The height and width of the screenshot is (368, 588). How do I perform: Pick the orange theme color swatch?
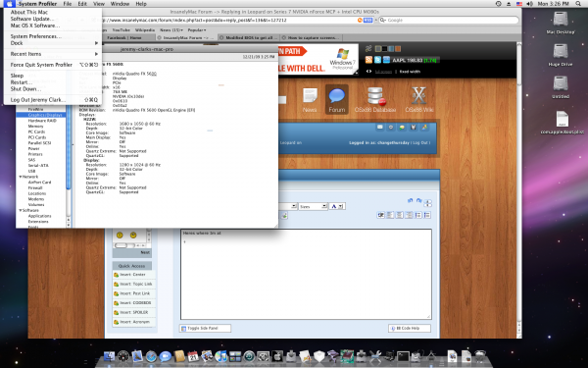click(x=398, y=49)
